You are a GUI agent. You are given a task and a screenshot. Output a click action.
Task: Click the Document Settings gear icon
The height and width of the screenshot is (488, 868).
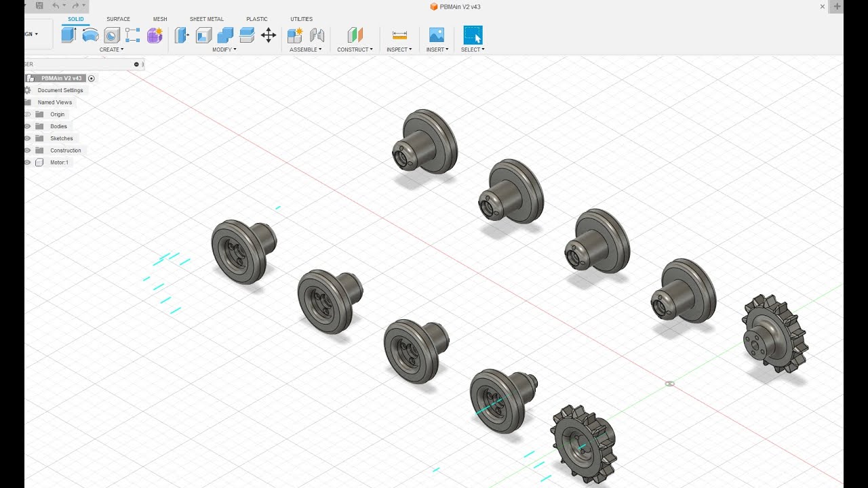pyautogui.click(x=28, y=90)
